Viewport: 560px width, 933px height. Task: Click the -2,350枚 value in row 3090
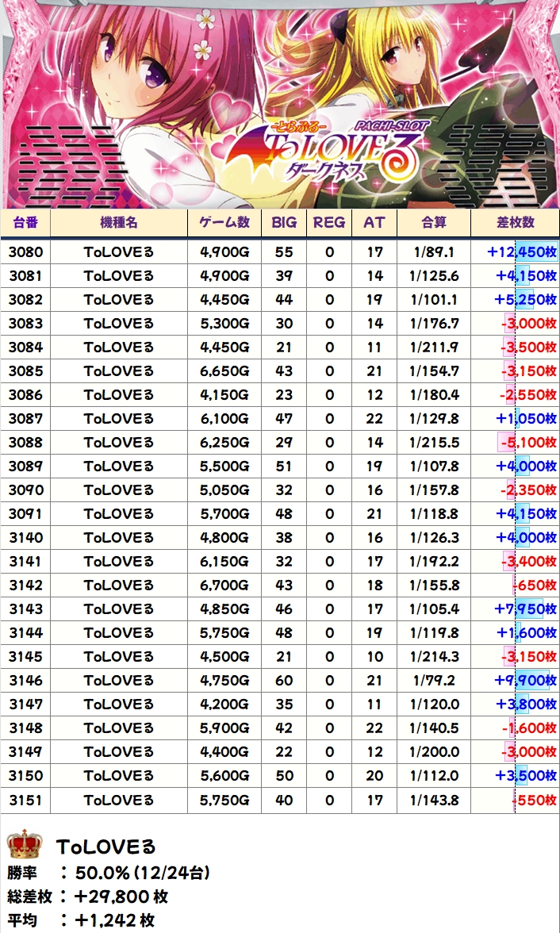coord(529,490)
